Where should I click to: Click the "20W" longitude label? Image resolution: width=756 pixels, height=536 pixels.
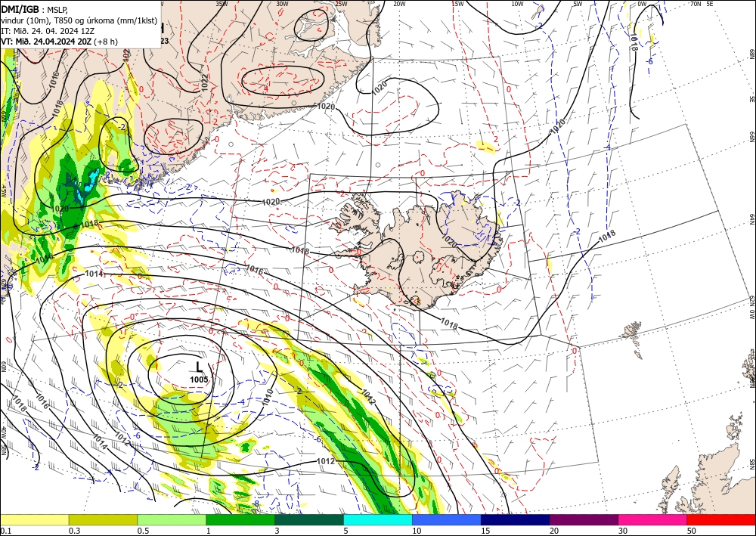click(x=399, y=4)
